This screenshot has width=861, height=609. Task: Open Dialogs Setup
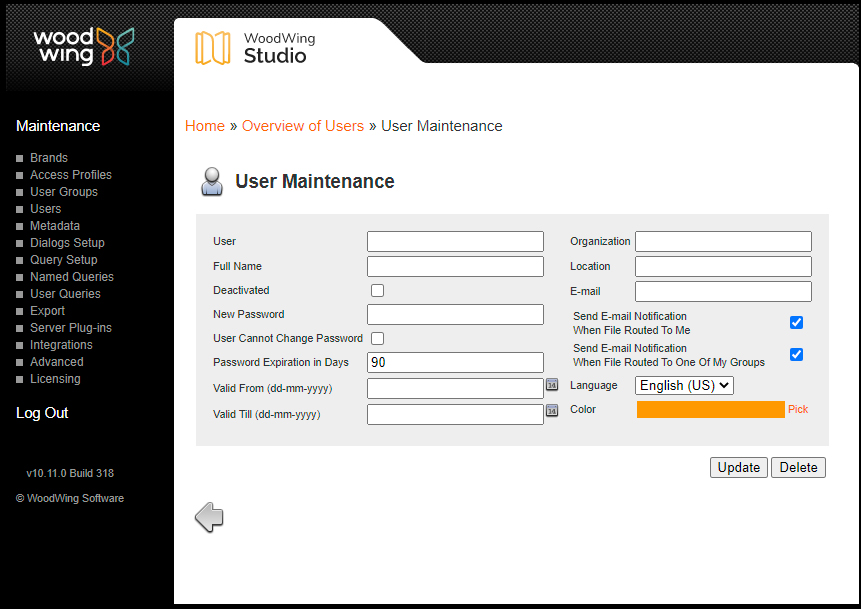pyautogui.click(x=67, y=243)
